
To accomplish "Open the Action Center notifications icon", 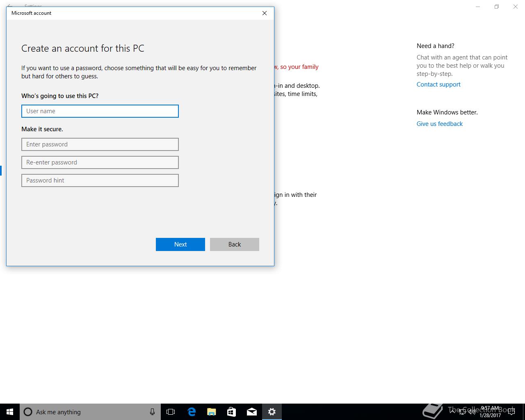I will click(x=511, y=412).
